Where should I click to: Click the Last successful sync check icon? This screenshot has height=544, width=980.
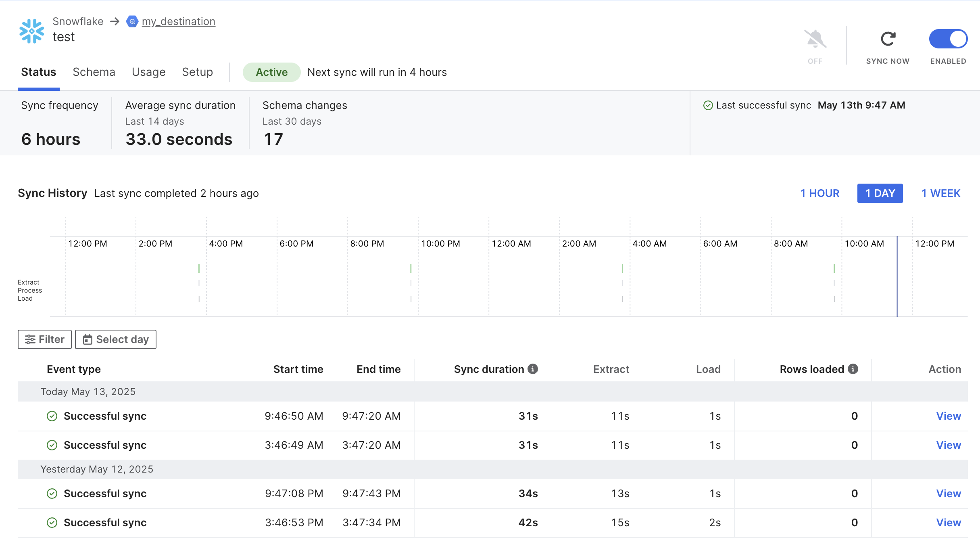point(708,105)
